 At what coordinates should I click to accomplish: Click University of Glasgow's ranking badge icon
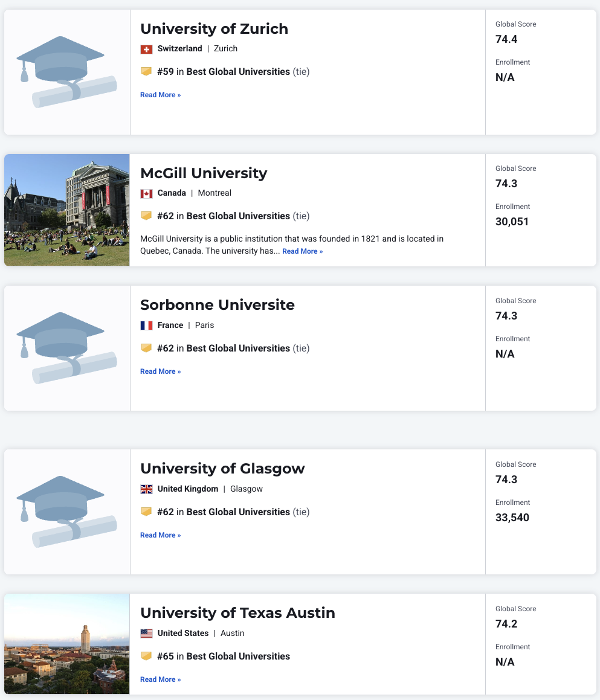coord(146,512)
